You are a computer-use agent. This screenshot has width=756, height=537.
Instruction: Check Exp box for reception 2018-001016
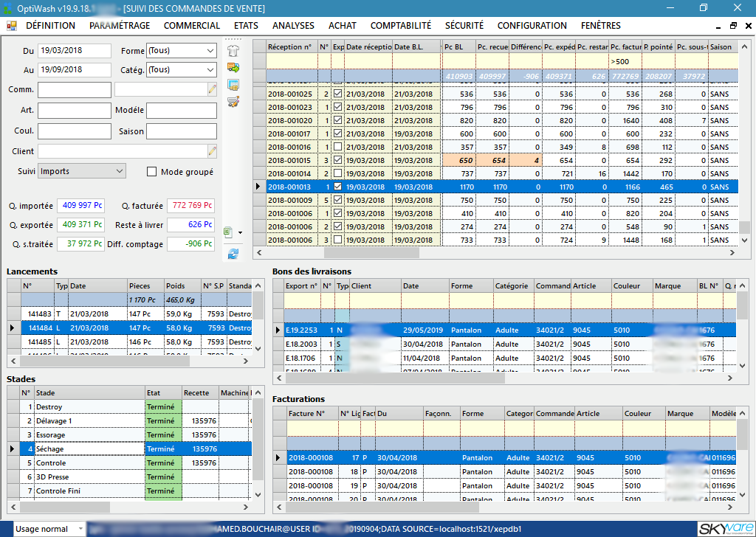338,147
